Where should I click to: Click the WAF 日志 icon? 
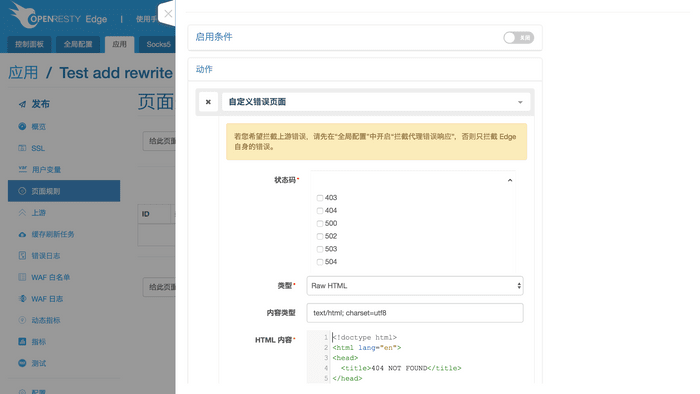(x=22, y=299)
